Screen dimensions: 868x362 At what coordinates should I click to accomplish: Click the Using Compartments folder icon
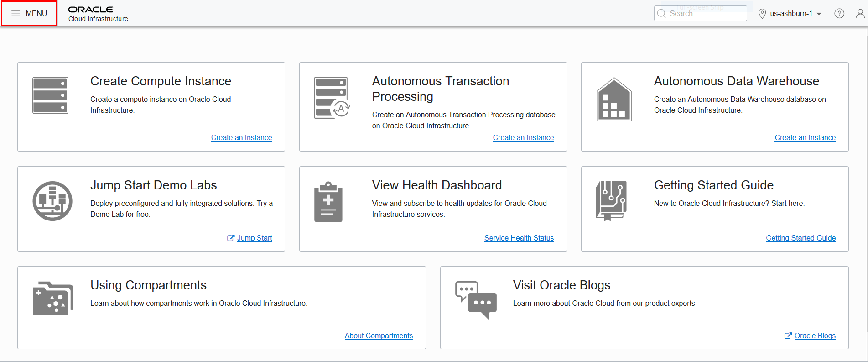click(53, 299)
